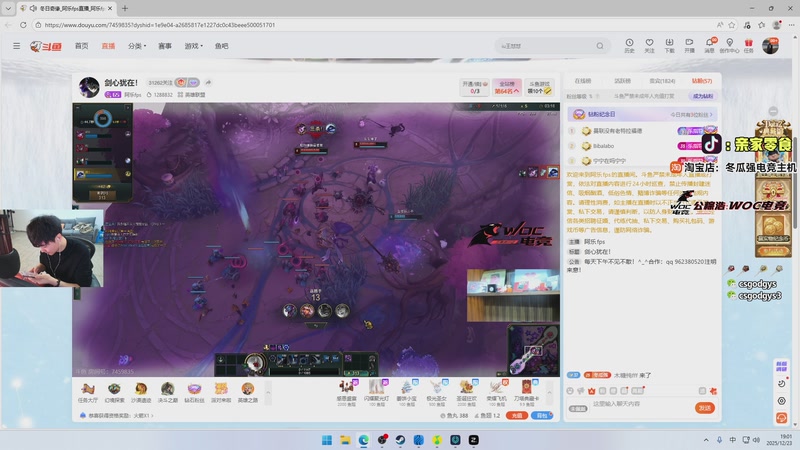Screen dimensions: 800x450
Task: Collapse the activity icons bar chevron
Action: [268, 392]
